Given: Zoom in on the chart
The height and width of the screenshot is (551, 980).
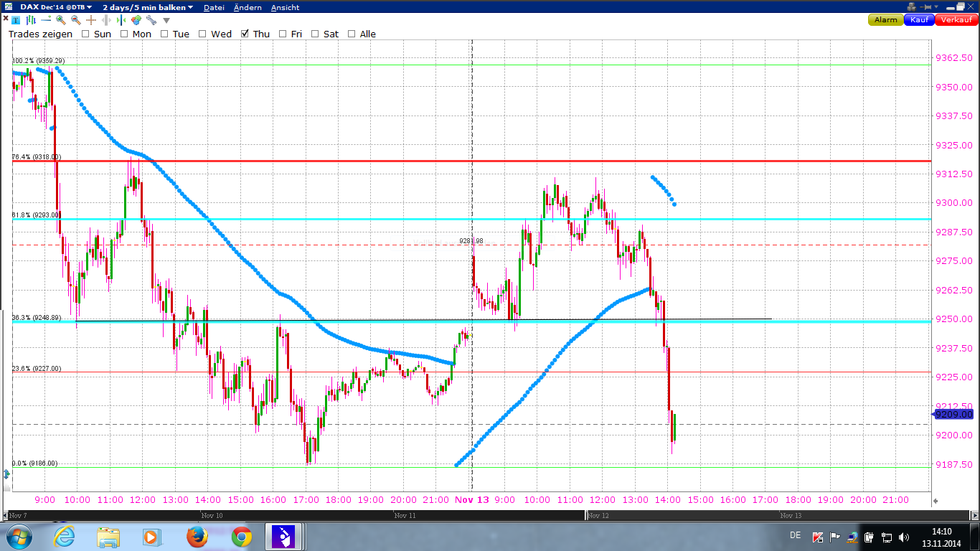Looking at the screenshot, I should (61, 20).
